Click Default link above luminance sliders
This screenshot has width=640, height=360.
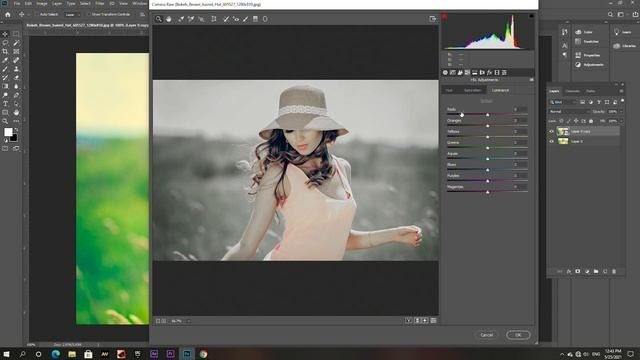[x=486, y=101]
